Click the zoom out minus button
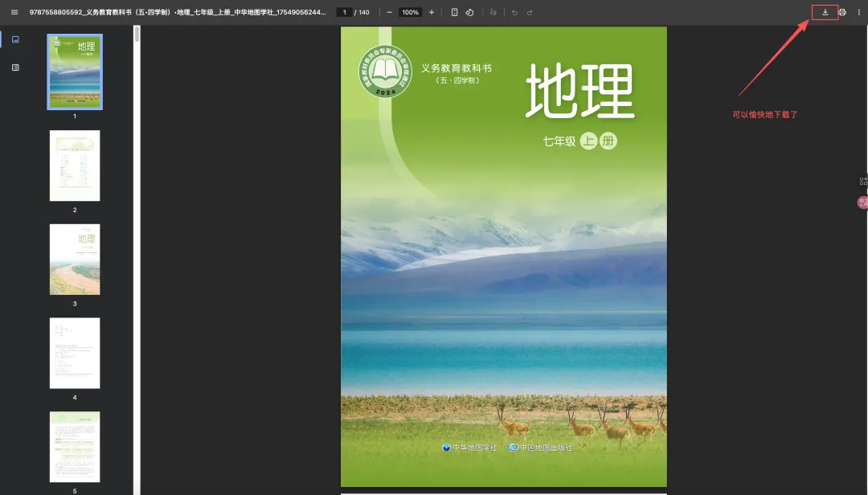Image resolution: width=868 pixels, height=495 pixels. pos(389,12)
